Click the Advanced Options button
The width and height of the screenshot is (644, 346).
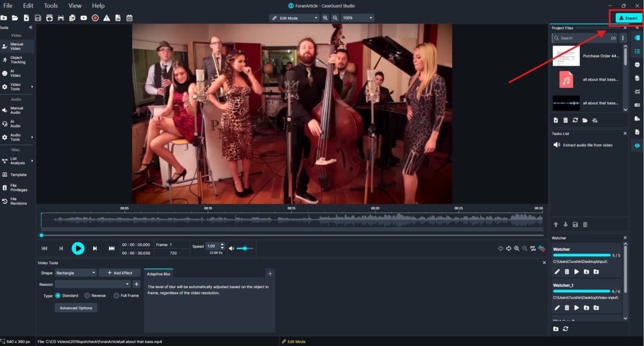click(76, 308)
